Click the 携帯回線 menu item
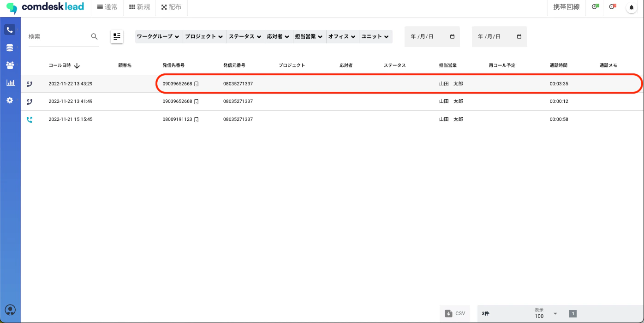 (566, 7)
